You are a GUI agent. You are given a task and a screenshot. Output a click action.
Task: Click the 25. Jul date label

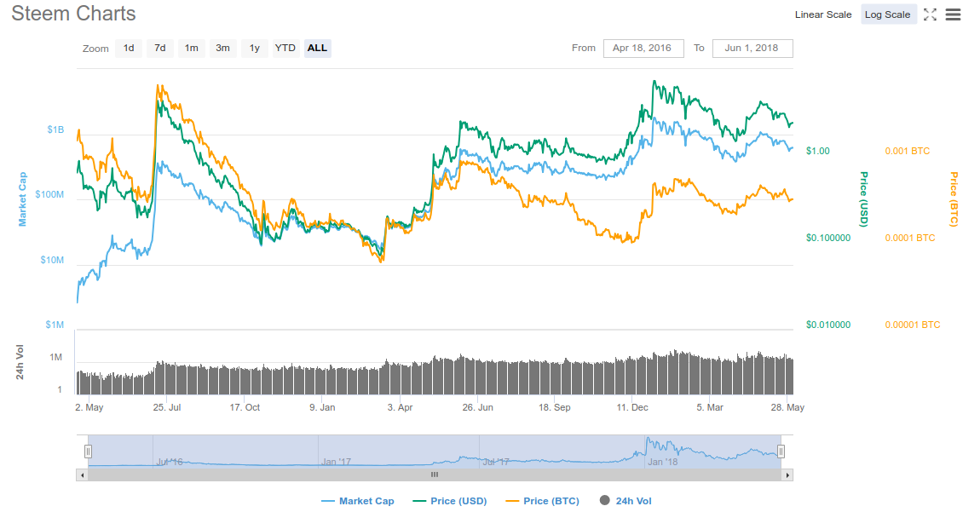pyautogui.click(x=167, y=407)
